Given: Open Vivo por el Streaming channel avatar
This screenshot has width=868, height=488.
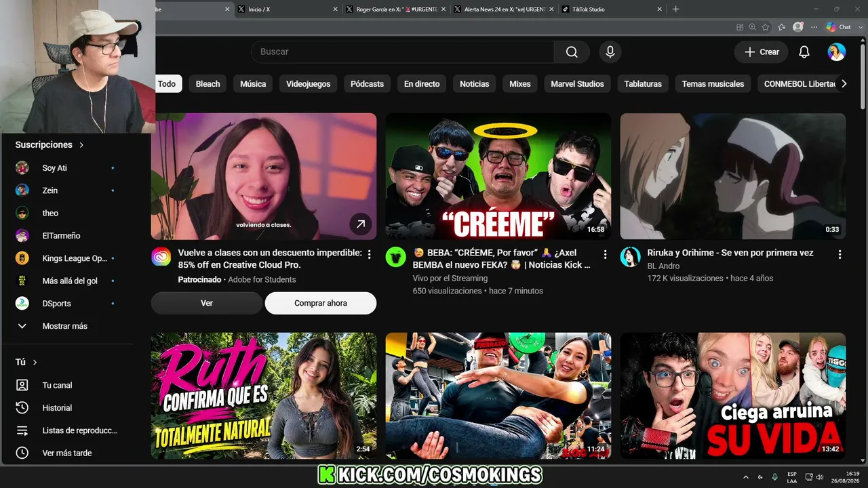Looking at the screenshot, I should coord(395,257).
